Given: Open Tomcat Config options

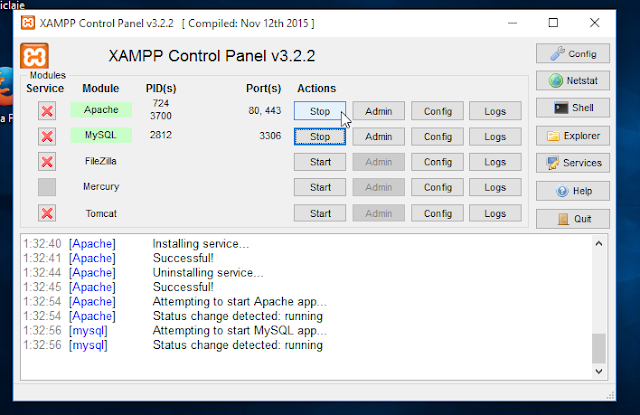Looking at the screenshot, I should point(437,213).
